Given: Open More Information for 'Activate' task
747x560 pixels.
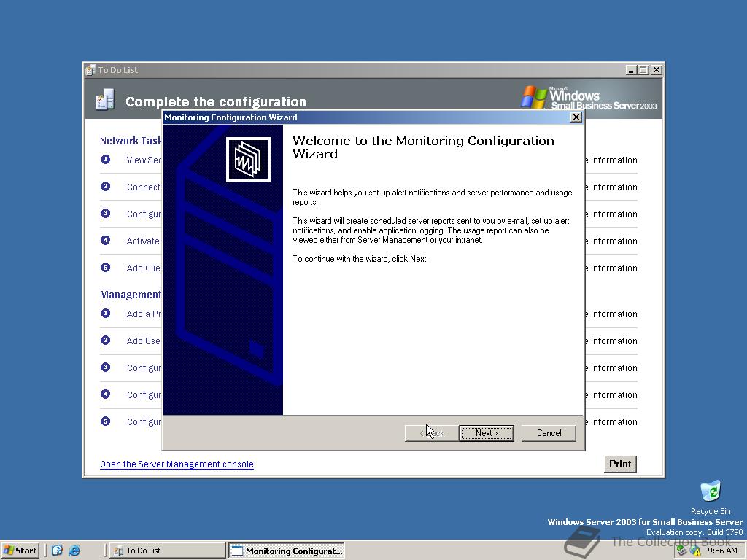Looking at the screenshot, I should click(611, 241).
